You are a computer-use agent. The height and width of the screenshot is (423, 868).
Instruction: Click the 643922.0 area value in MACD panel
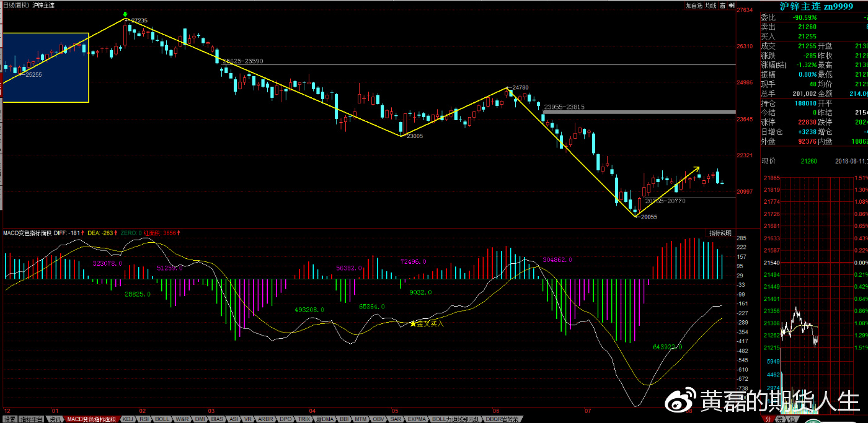point(667,347)
